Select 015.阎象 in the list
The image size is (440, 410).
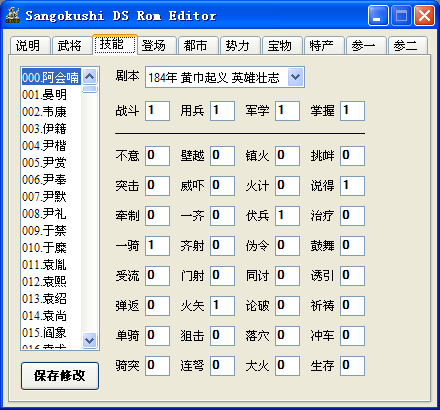(51, 332)
